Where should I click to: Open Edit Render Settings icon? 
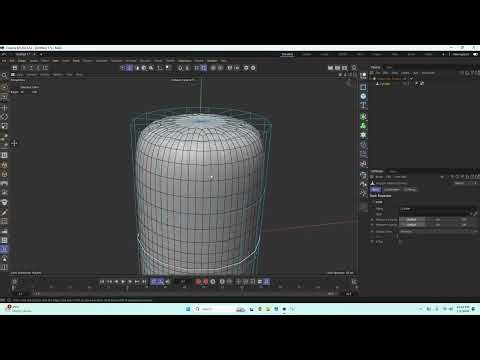pos(345,68)
